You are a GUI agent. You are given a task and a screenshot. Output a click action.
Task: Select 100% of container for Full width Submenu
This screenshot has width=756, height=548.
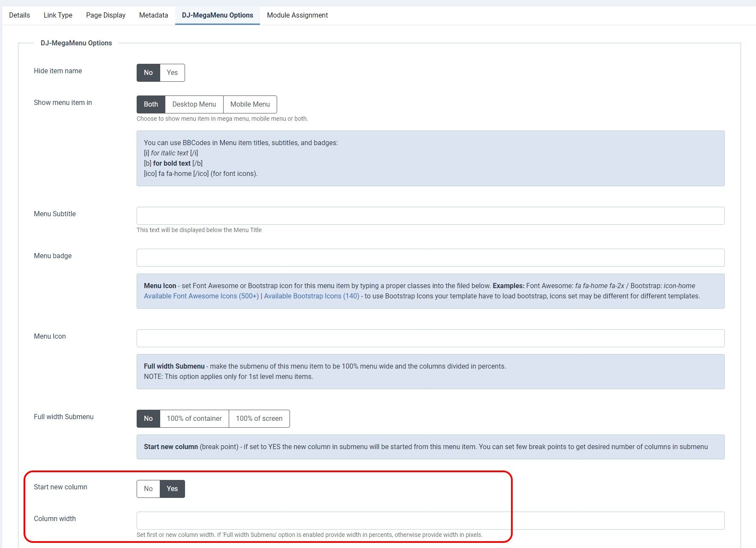click(194, 419)
